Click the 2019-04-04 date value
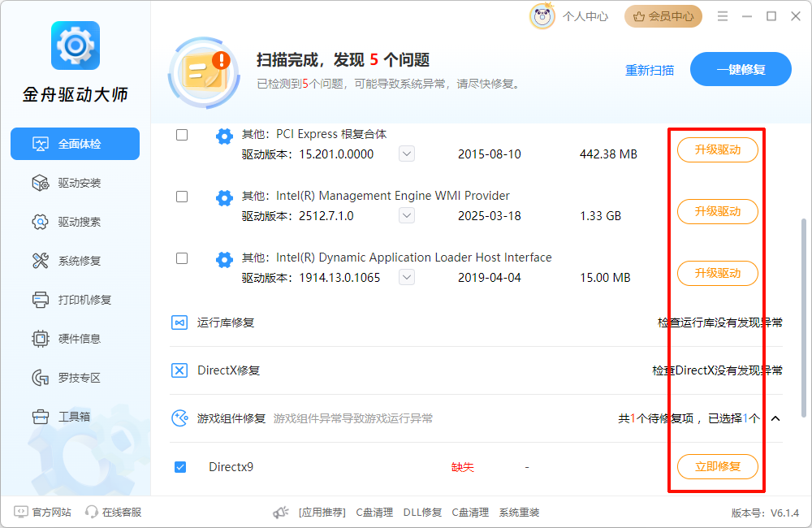This screenshot has width=812, height=528. 490,277
